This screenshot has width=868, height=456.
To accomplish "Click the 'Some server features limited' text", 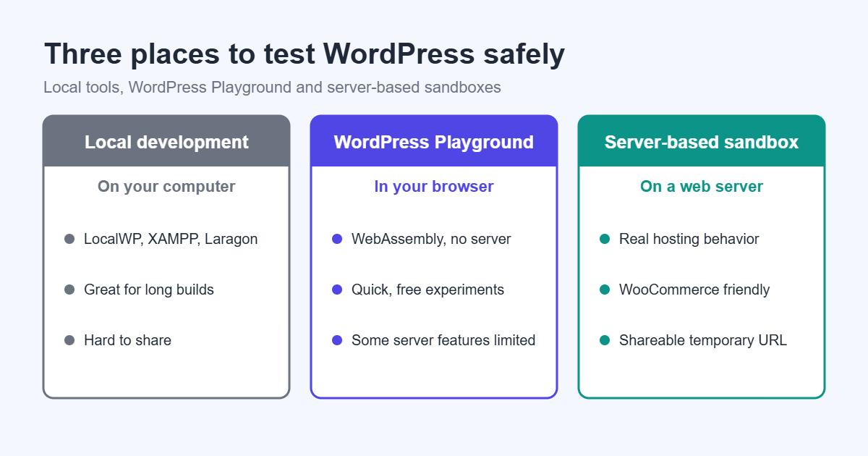I will pyautogui.click(x=443, y=340).
